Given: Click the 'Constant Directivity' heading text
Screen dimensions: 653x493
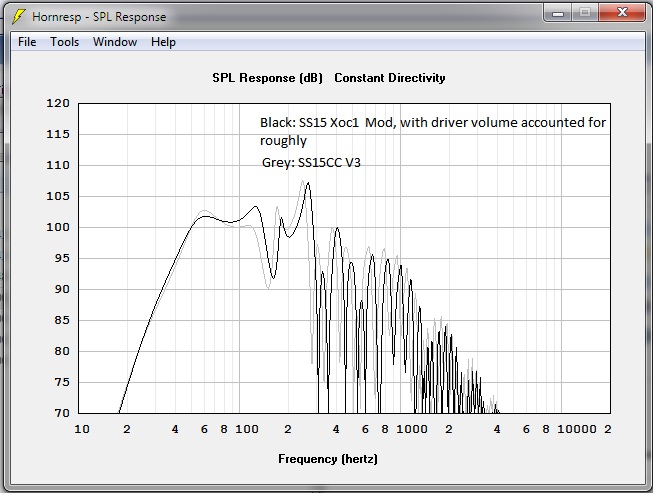Looking at the screenshot, I should point(390,78).
